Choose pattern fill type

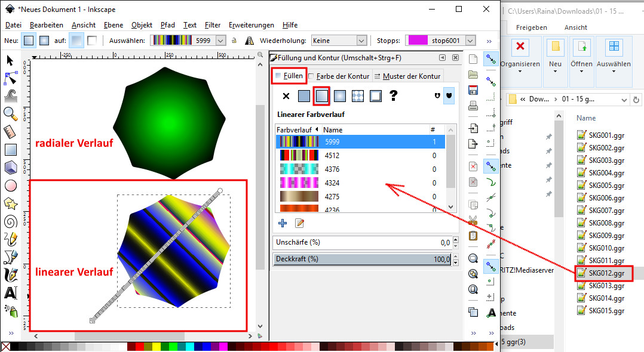[358, 96]
